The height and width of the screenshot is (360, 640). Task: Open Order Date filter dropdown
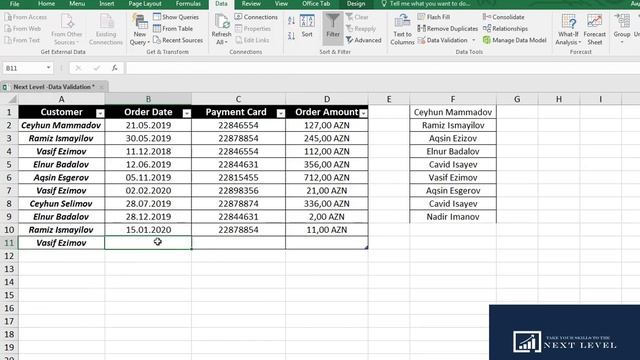click(187, 113)
